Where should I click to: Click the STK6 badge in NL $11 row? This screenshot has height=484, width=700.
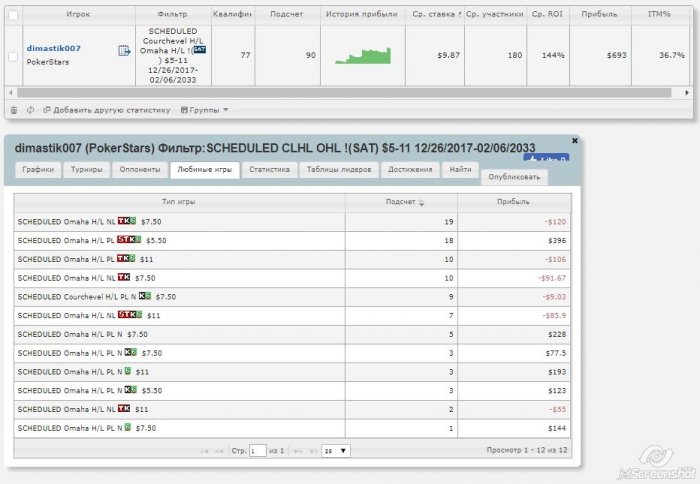[130, 314]
